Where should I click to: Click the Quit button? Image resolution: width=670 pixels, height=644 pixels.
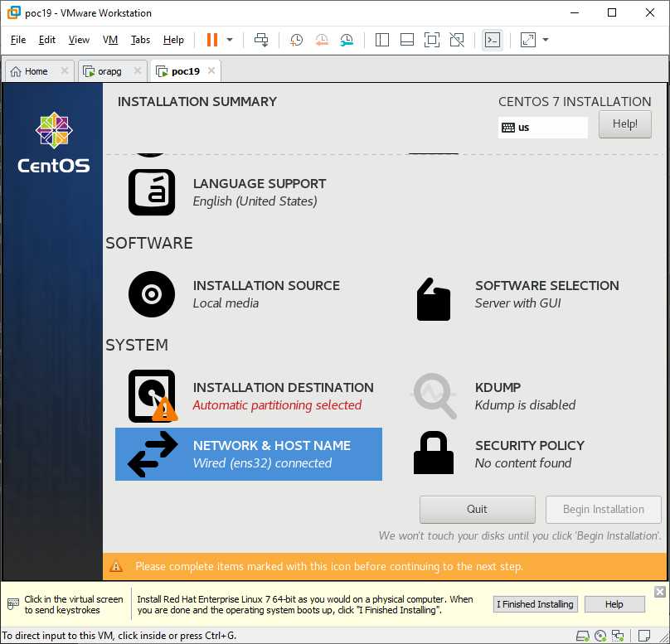coord(478,510)
